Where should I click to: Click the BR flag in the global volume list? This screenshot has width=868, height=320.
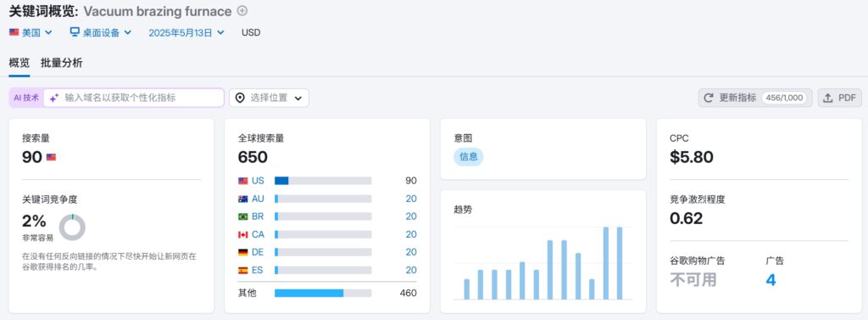coord(243,216)
